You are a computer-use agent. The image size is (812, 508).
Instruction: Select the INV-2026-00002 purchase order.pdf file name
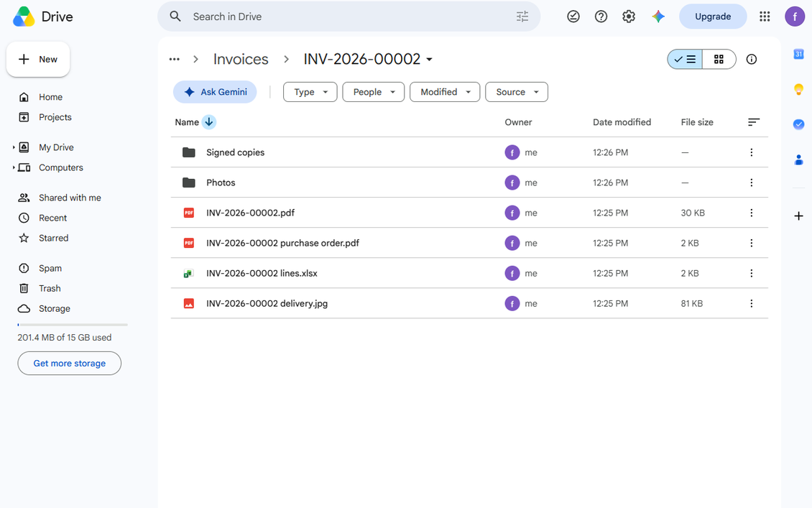[282, 243]
